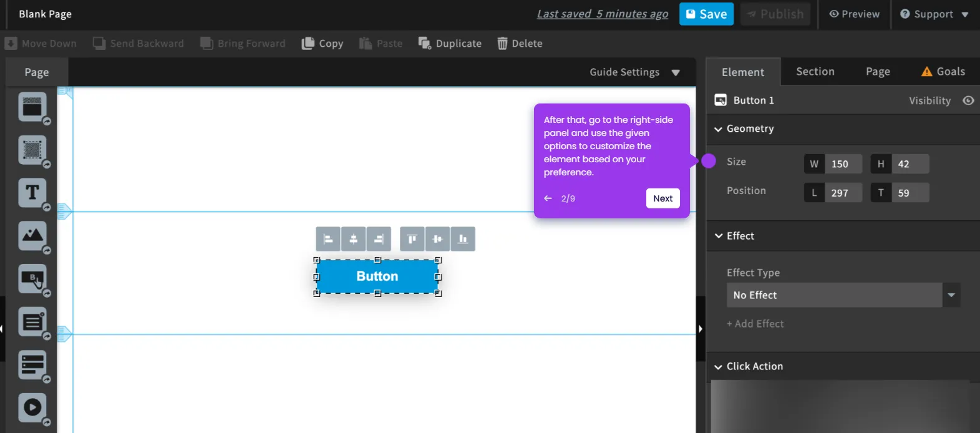The width and height of the screenshot is (980, 433).
Task: Click the Last saved 5 minutes ago link
Action: click(x=603, y=14)
